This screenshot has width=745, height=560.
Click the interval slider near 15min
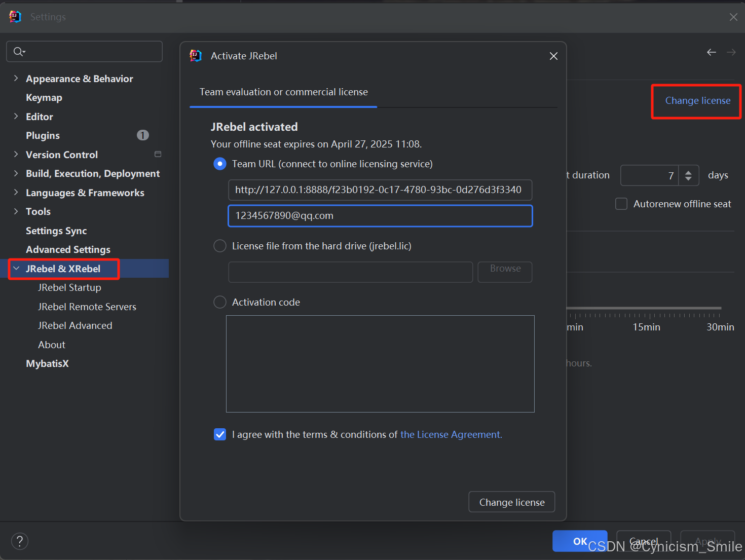pos(646,308)
